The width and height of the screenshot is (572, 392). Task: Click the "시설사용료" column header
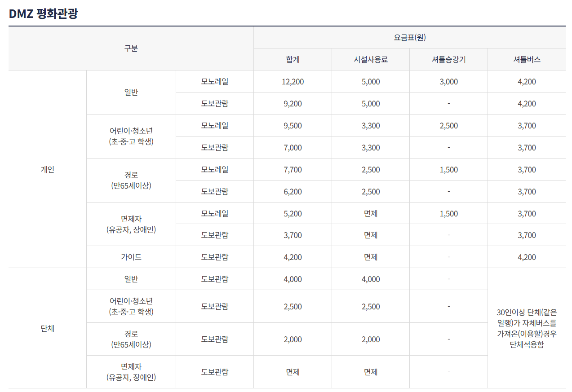[x=371, y=59]
